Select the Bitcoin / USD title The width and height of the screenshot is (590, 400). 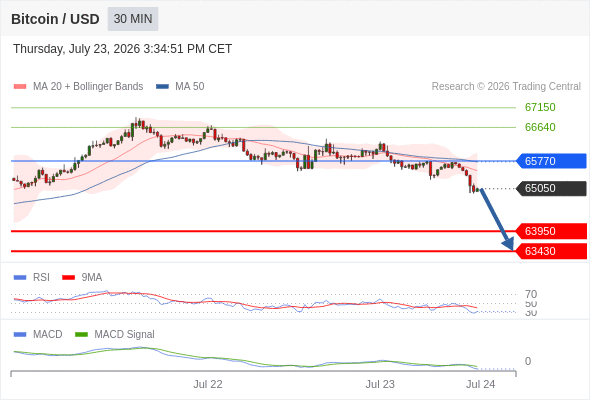(55, 19)
